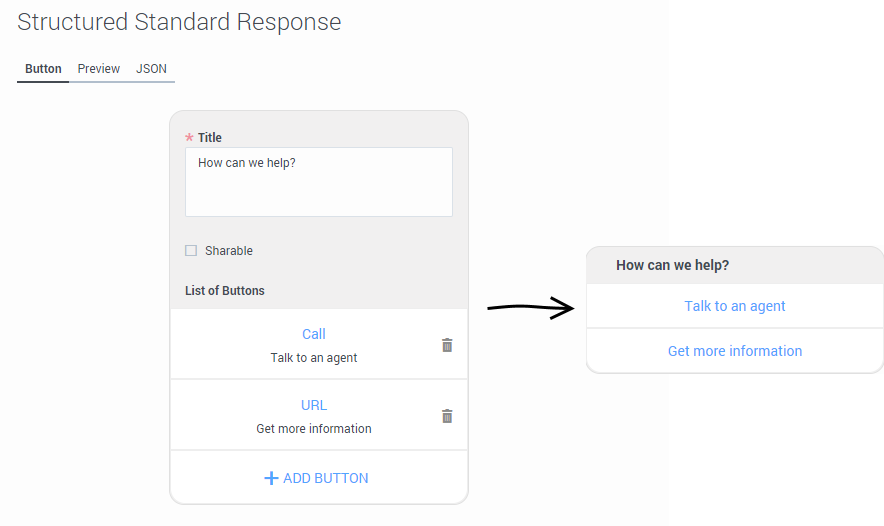The image size is (884, 526).
Task: Switch to the Preview tab
Action: point(99,69)
